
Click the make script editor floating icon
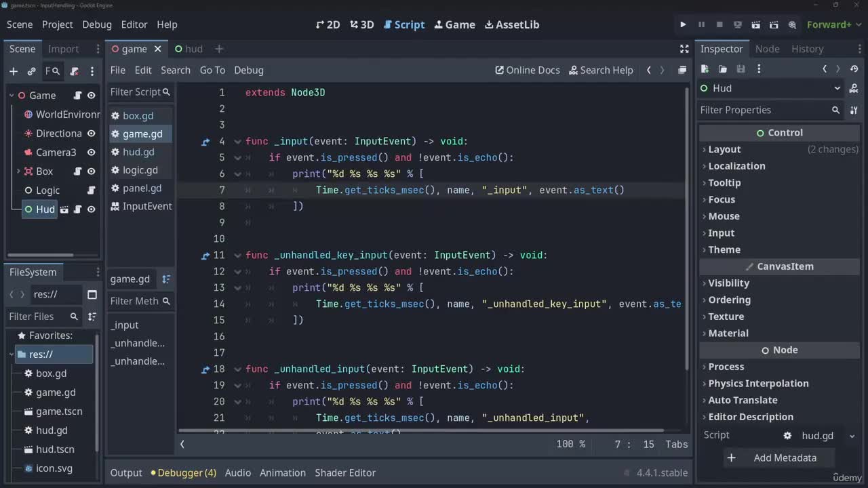pos(682,70)
